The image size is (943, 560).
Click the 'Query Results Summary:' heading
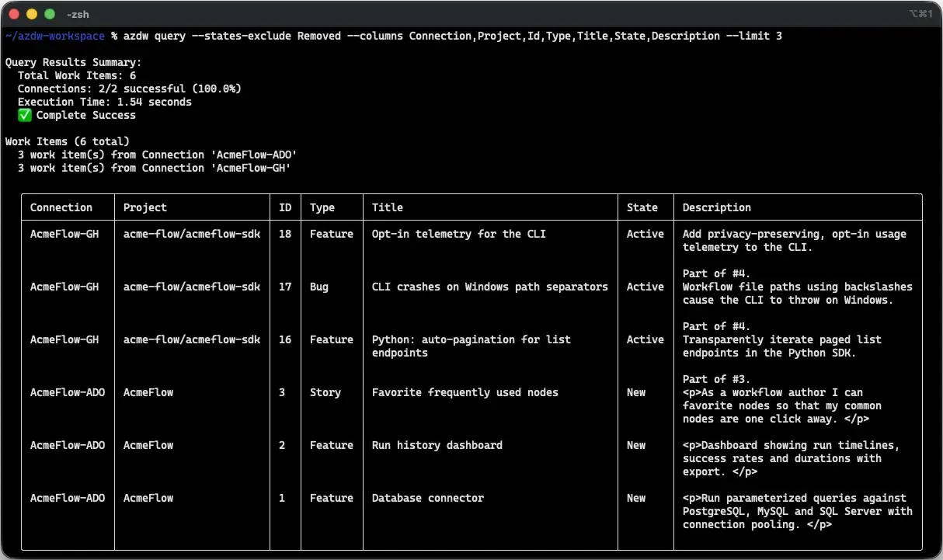(74, 62)
